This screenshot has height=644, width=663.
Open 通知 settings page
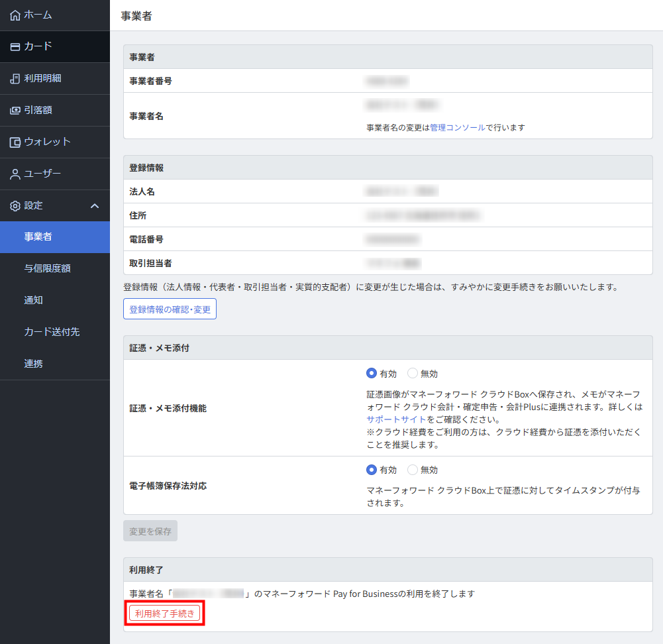(x=34, y=300)
